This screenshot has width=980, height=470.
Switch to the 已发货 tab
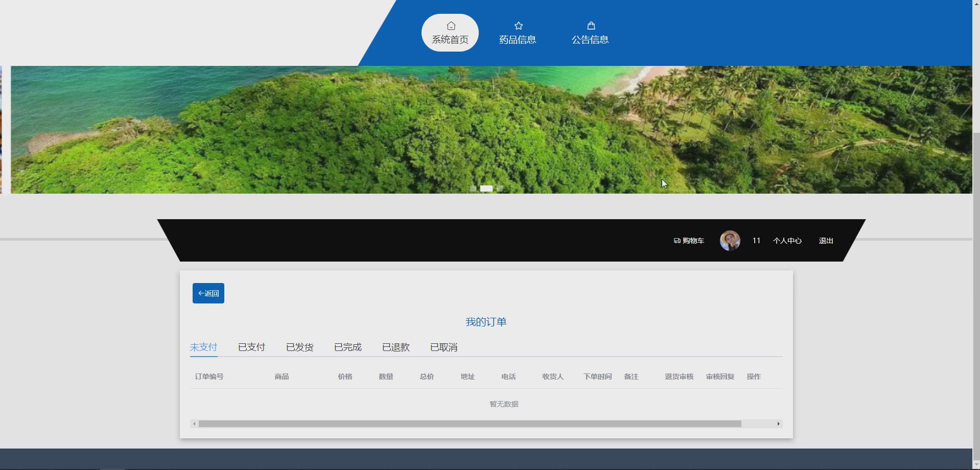300,347
